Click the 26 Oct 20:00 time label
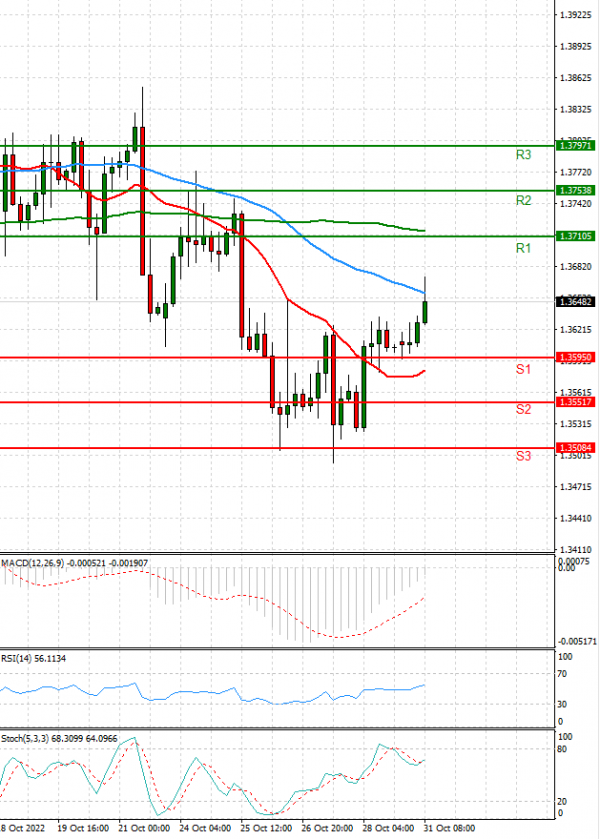 pyautogui.click(x=327, y=828)
